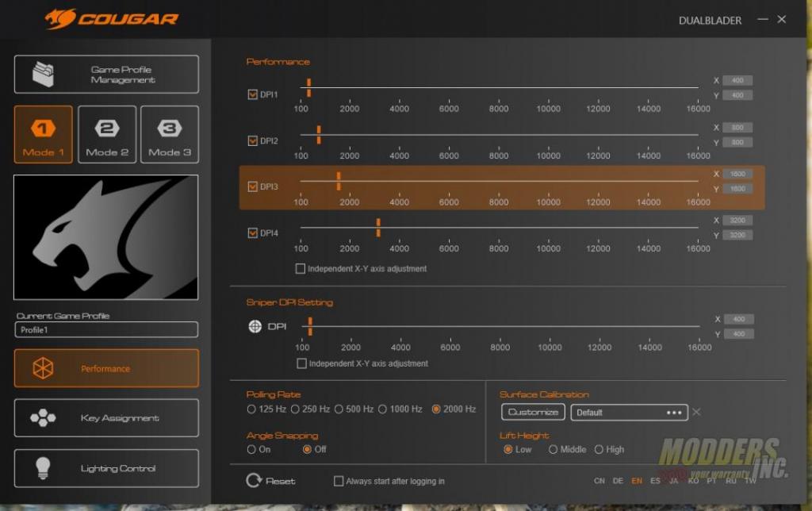
Task: Click the DPI1 Y value field
Action: 737,95
